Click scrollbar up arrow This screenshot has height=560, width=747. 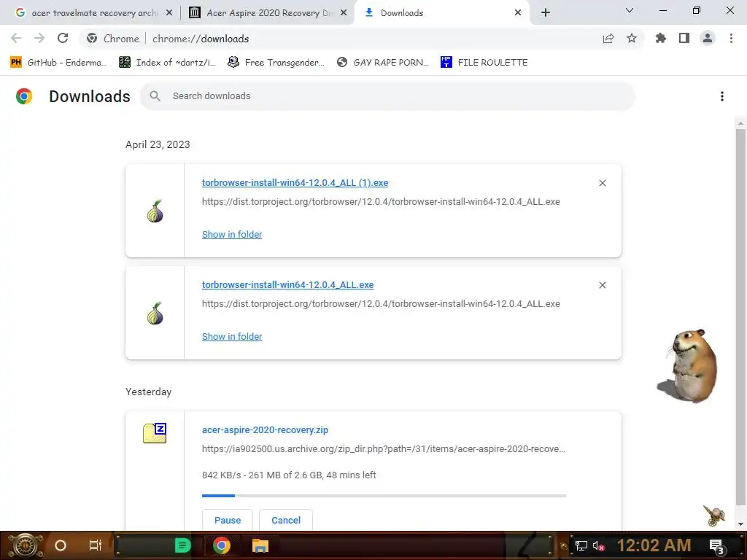point(740,122)
